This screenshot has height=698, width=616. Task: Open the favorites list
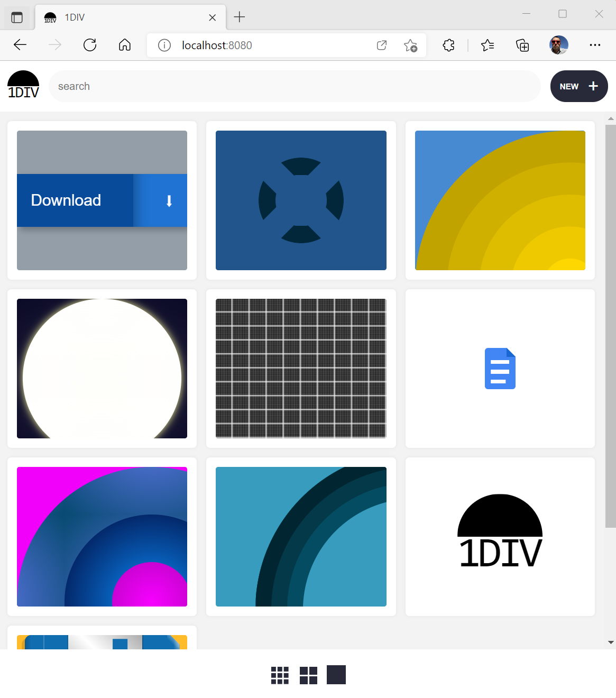488,45
